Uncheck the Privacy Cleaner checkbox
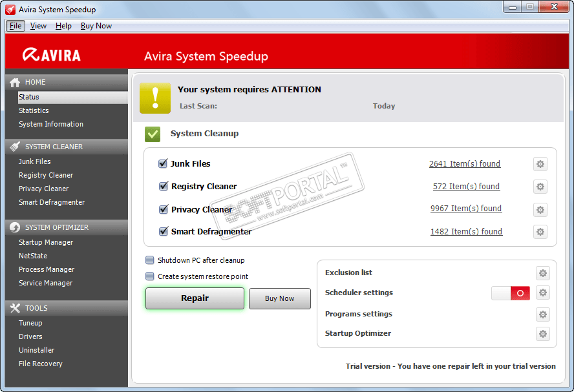Image resolution: width=574 pixels, height=392 pixels. [x=164, y=209]
